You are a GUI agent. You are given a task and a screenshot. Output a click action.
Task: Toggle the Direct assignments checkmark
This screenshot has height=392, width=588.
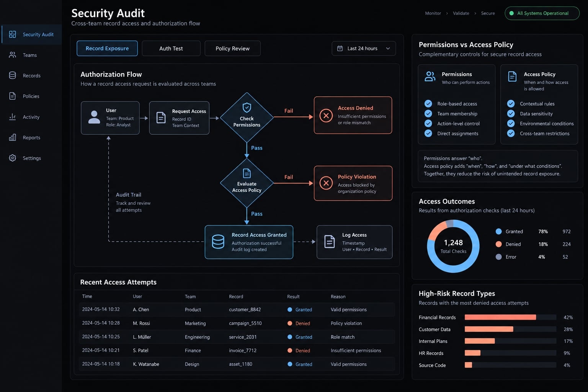[428, 133]
